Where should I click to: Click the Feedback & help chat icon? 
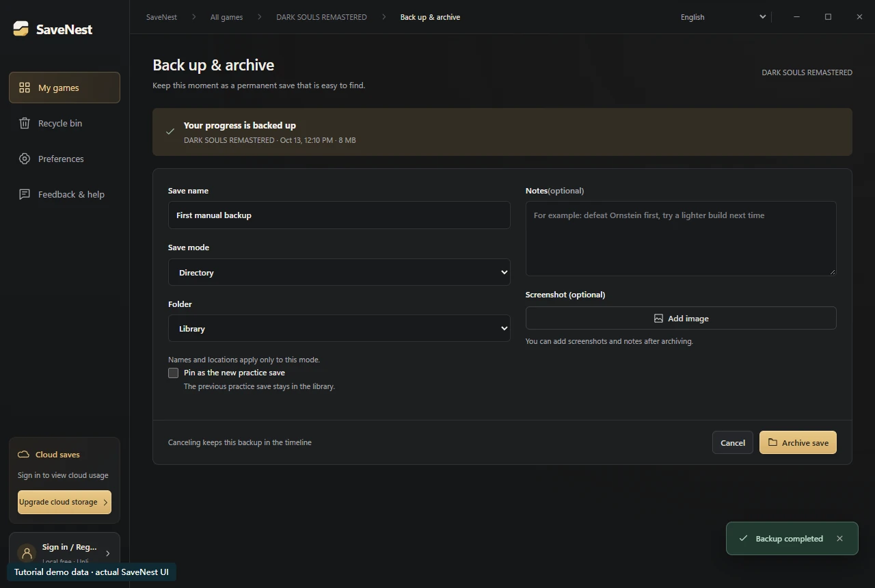(x=25, y=194)
